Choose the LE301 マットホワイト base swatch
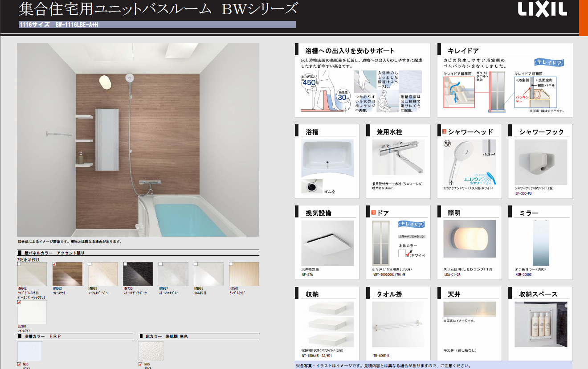The image size is (588, 369). [32, 312]
